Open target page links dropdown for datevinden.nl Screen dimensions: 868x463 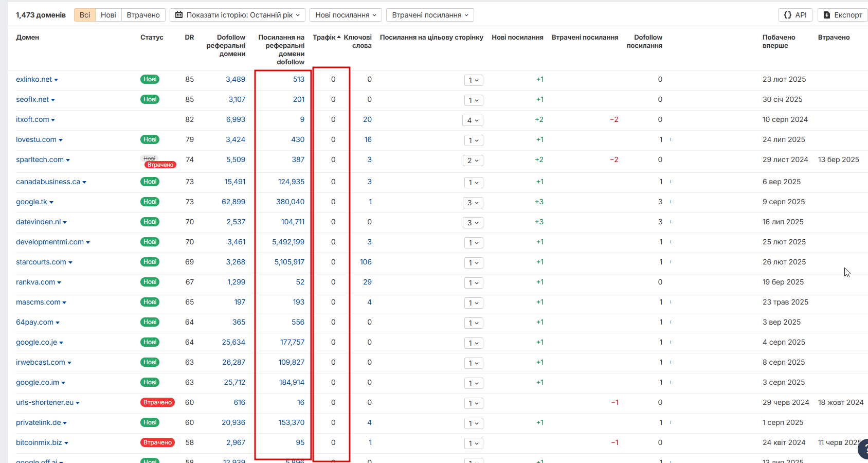(473, 223)
